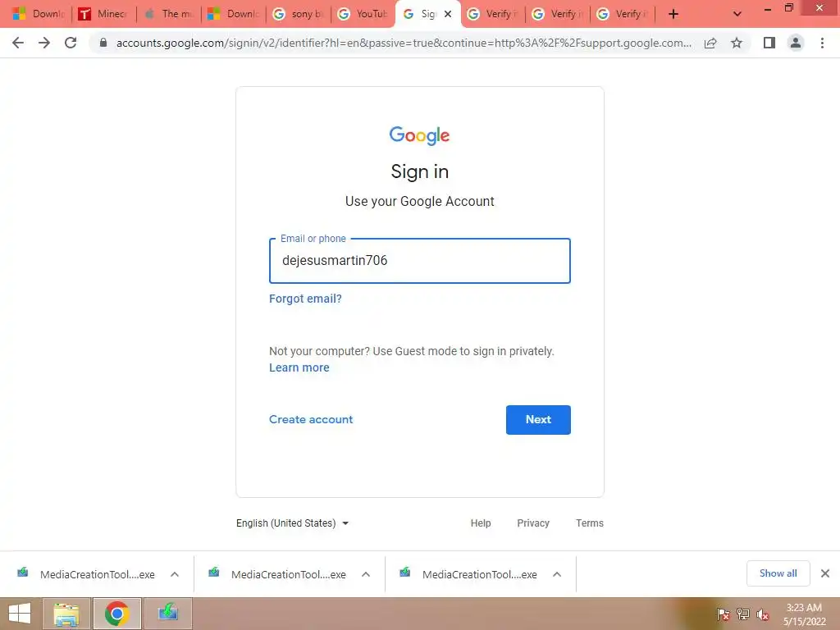Screen dimensions: 840x630
Task: Bookmark this tab with the star
Action: click(x=737, y=43)
